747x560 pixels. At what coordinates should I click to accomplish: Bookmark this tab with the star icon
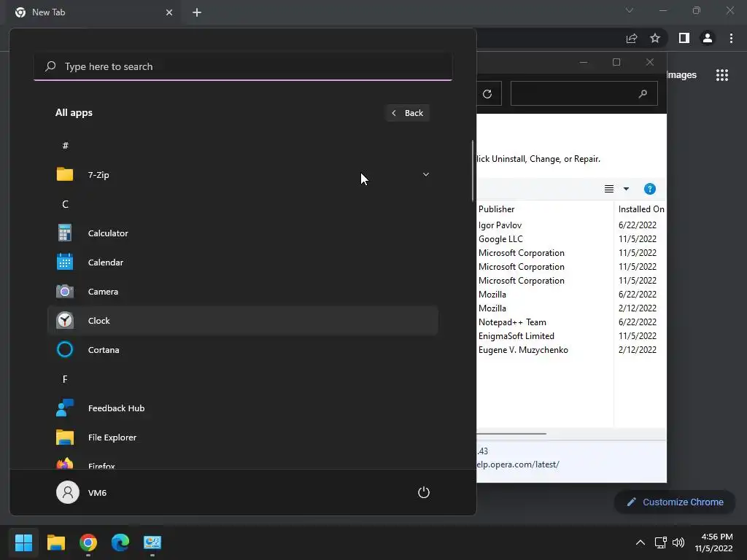point(655,39)
